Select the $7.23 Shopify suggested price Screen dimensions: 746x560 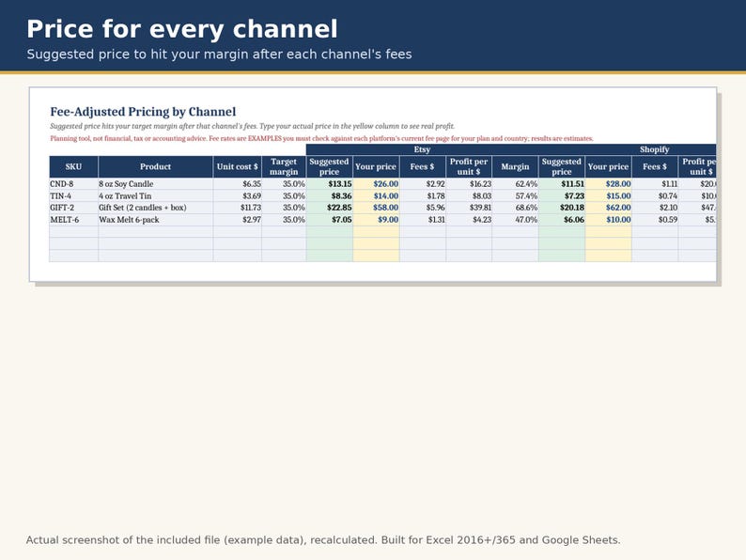(x=562, y=195)
